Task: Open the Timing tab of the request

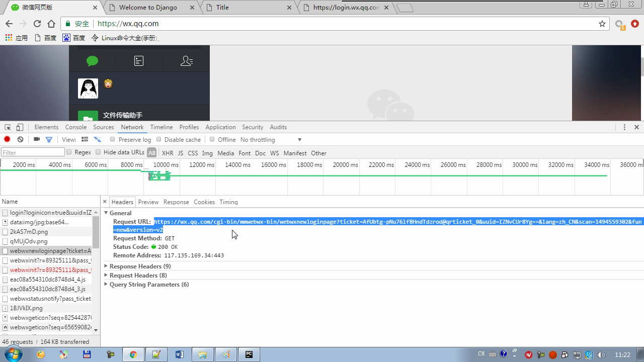Action: coord(228,202)
